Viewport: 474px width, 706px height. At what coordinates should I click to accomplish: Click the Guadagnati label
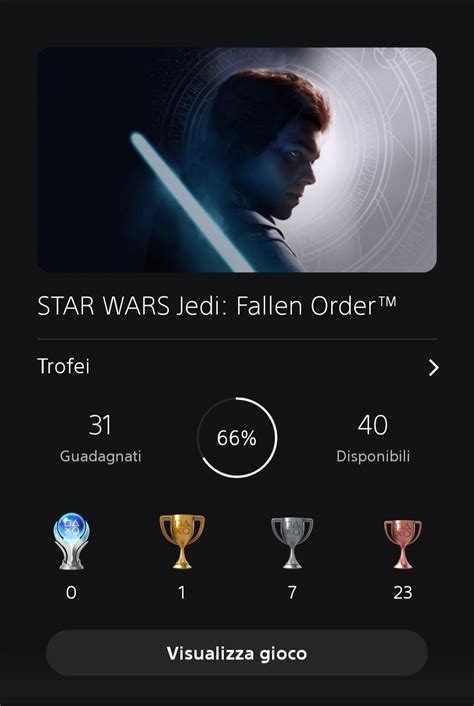(x=100, y=456)
